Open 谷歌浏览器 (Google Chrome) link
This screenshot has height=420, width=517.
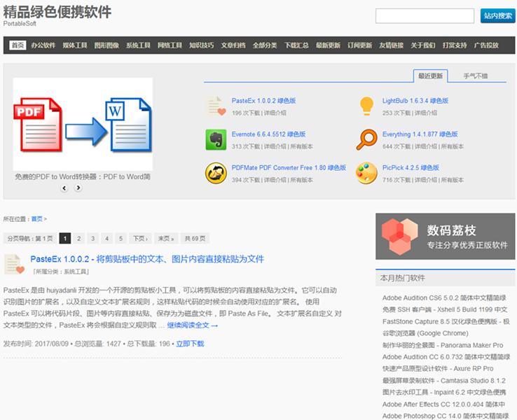pyautogui.click(x=425, y=333)
